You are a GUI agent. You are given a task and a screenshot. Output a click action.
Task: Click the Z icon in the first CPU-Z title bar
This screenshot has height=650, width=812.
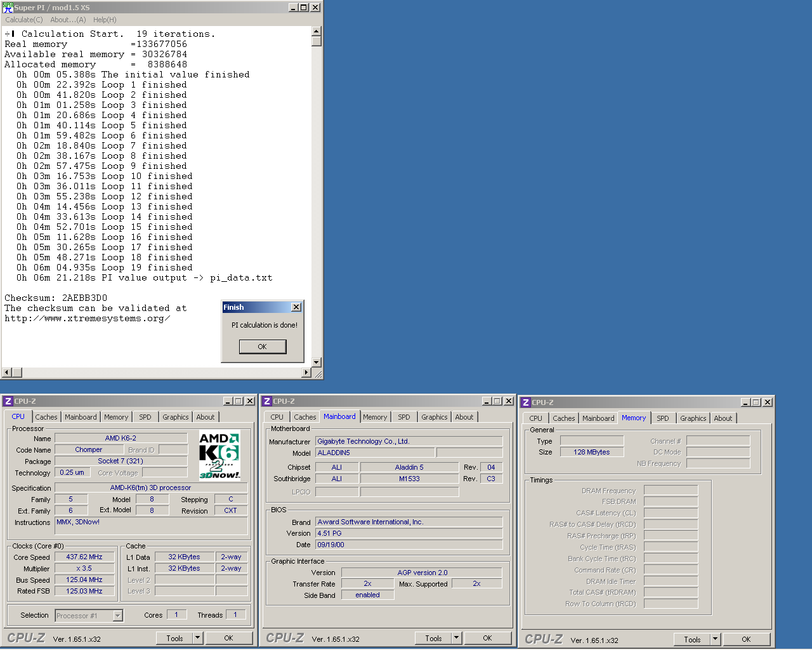[x=8, y=401]
